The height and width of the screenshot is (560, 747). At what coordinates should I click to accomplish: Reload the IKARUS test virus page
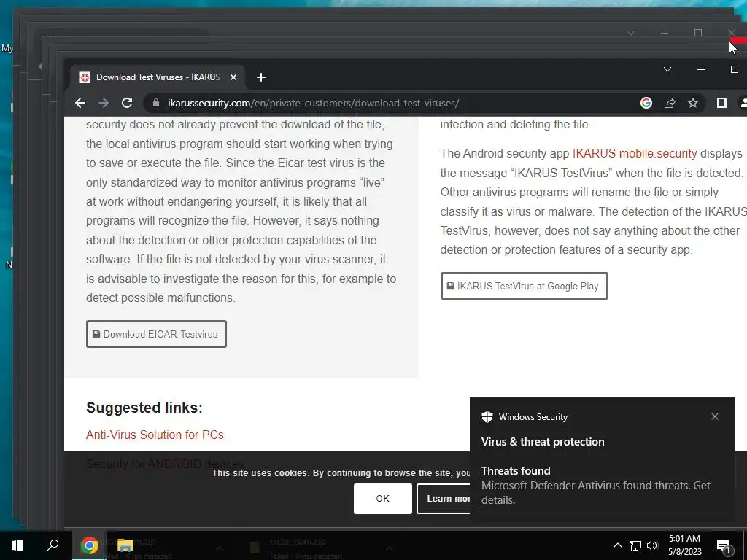(127, 103)
